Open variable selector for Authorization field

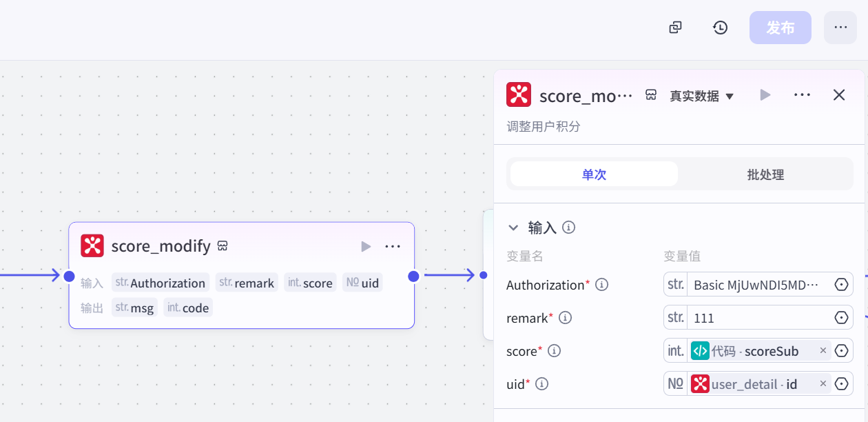(x=841, y=285)
